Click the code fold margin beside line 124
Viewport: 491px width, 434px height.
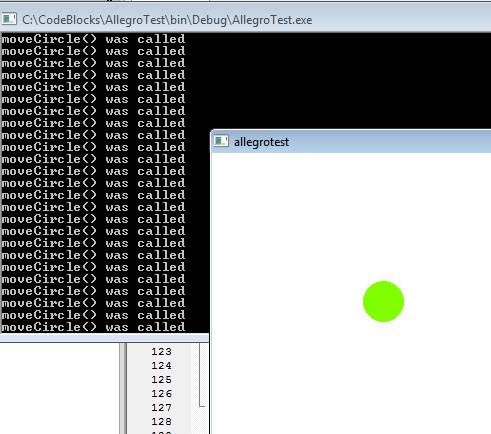pyautogui.click(x=202, y=365)
